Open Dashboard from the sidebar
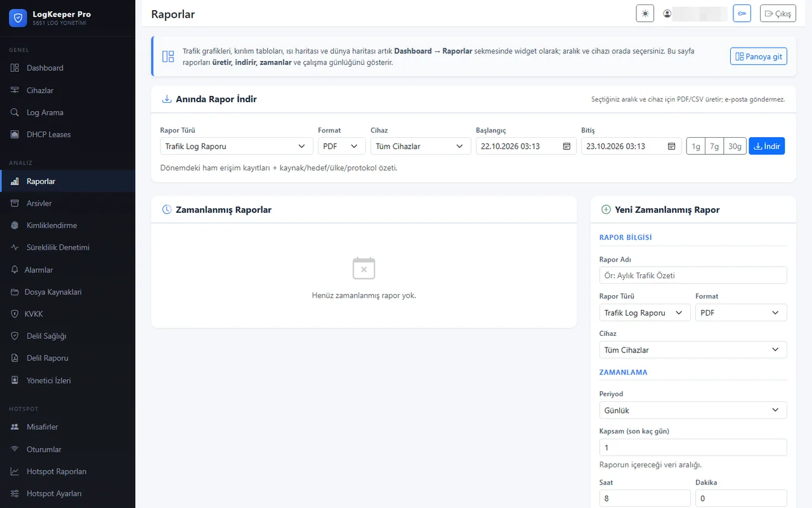Screen dimensions: 812x508 (x=67, y=68)
